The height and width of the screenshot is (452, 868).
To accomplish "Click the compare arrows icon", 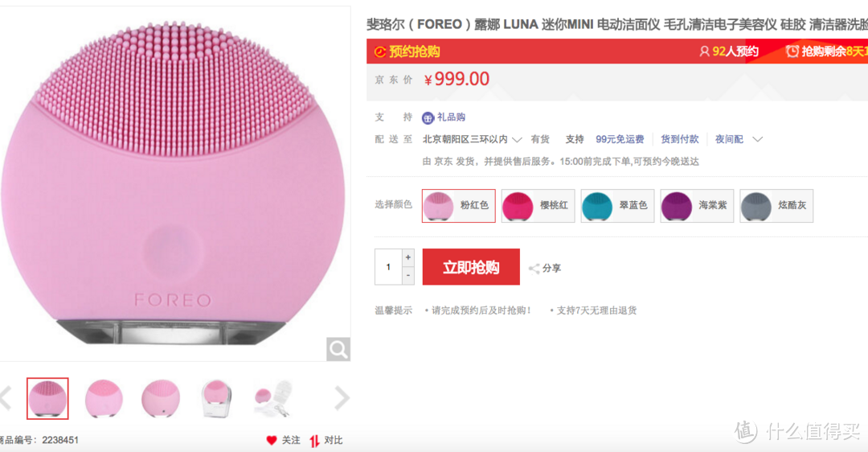I will pos(314,441).
